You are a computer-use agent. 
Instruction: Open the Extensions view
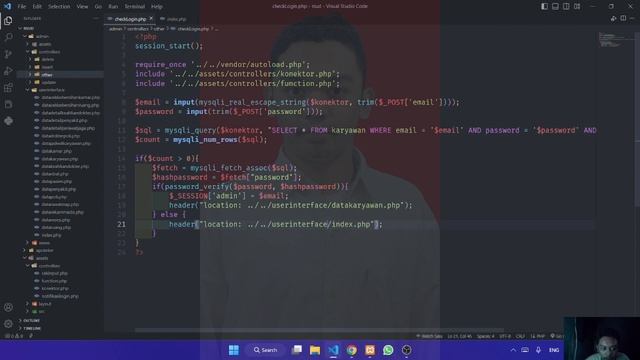click(8, 87)
